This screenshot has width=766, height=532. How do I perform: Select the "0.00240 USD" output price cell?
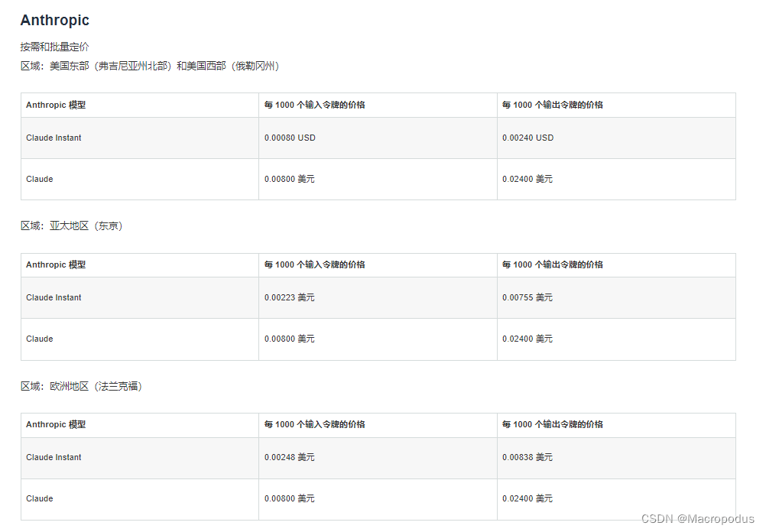tap(527, 138)
